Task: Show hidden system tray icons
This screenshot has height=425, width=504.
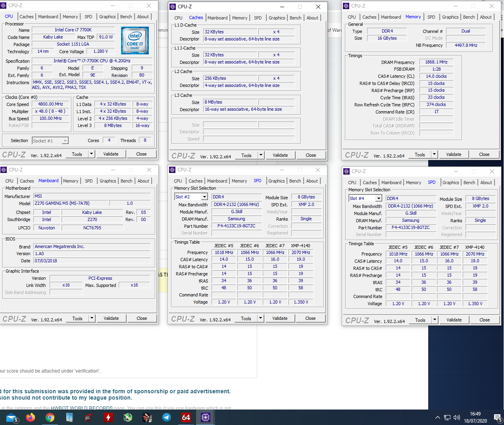Action: tap(437, 417)
